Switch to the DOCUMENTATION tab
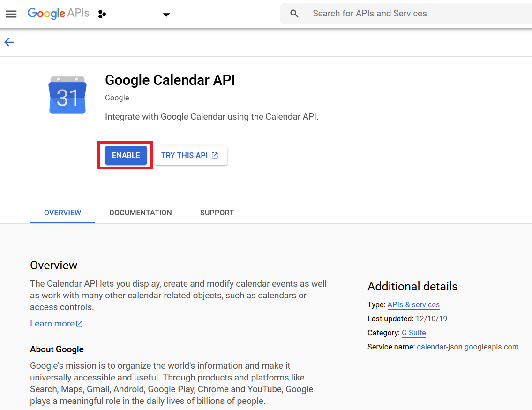Viewport: 532px width, 410px height. [x=141, y=213]
